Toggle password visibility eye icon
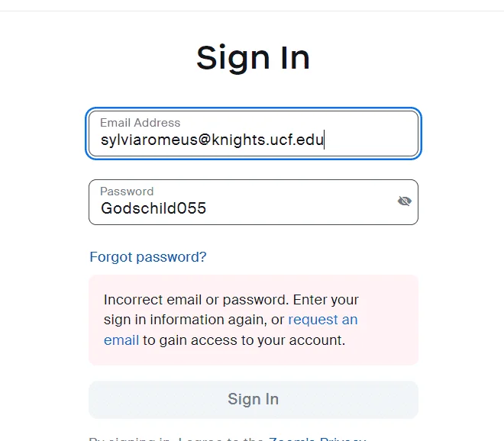 [x=405, y=201]
